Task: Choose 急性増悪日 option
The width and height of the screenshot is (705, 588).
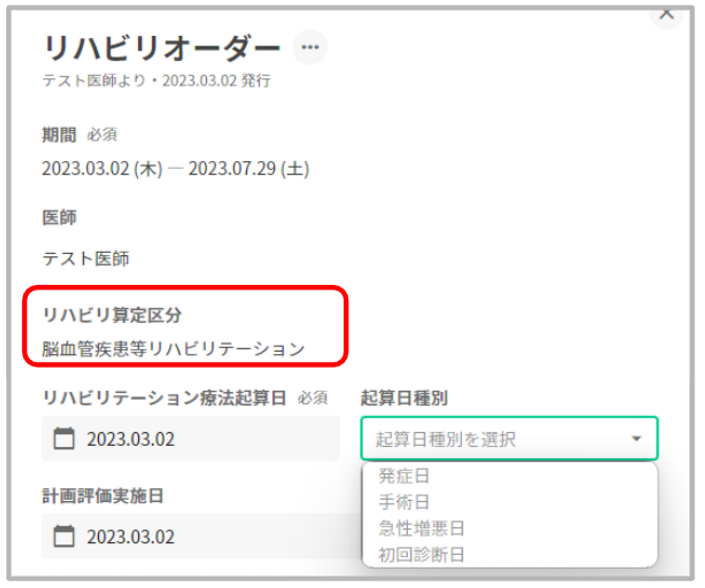Action: click(421, 528)
